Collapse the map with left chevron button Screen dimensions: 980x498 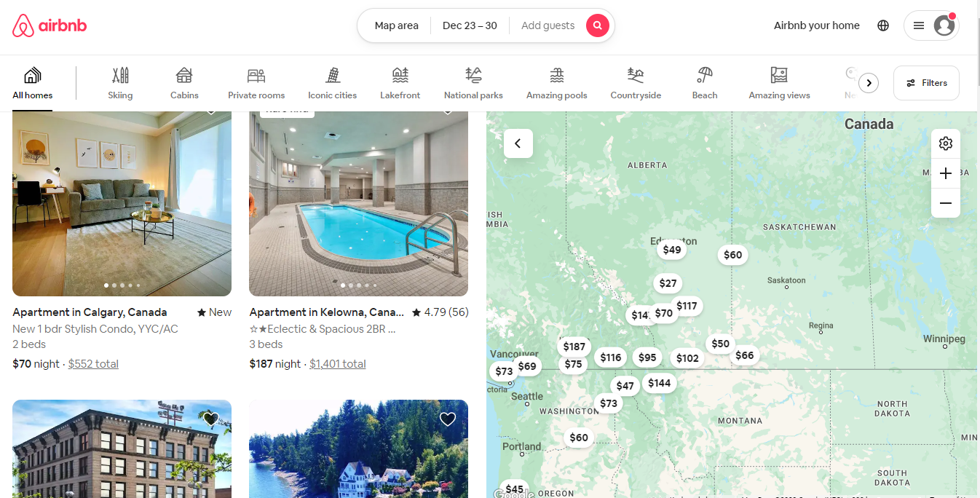[518, 143]
